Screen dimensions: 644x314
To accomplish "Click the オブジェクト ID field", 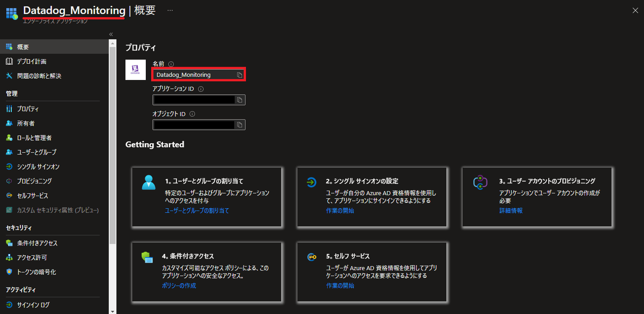I will 199,125.
